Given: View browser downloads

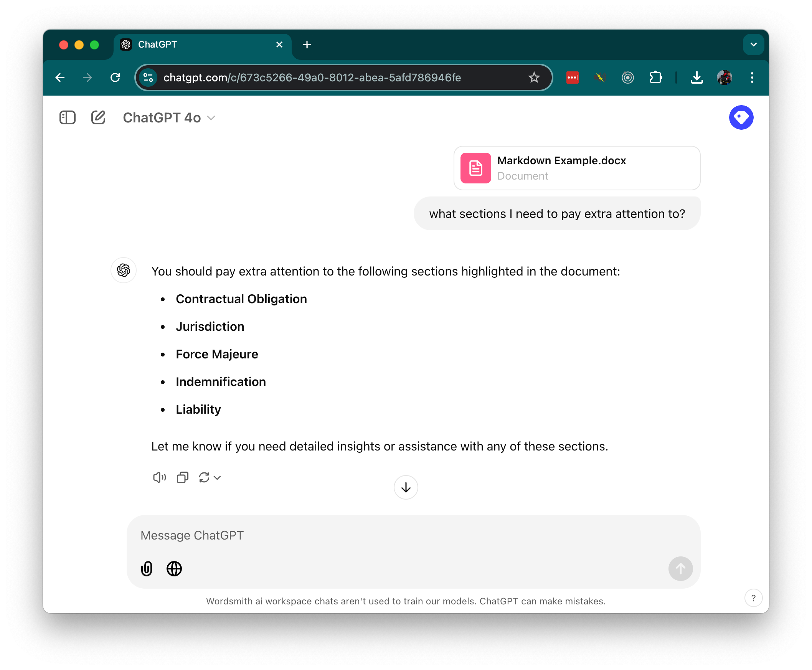Looking at the screenshot, I should pos(696,77).
